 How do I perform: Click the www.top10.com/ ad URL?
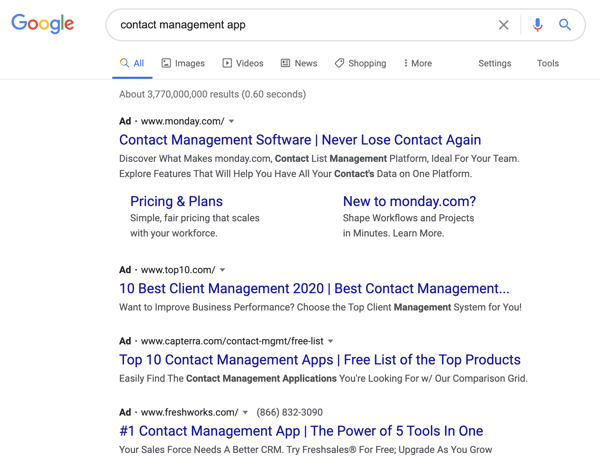point(178,270)
